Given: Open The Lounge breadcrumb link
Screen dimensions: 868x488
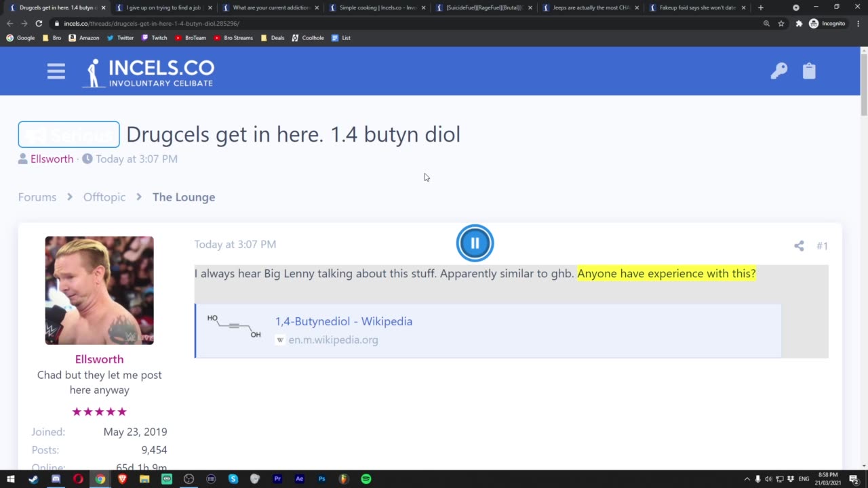Looking at the screenshot, I should pos(184,197).
